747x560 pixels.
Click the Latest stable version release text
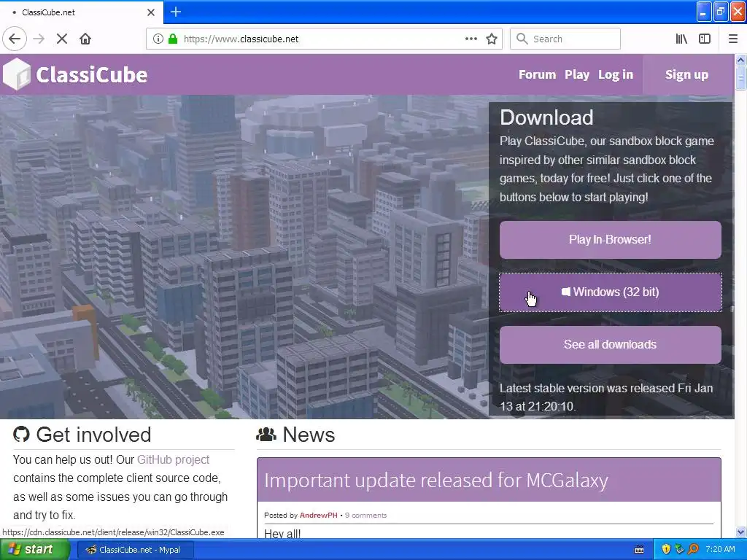[606, 397]
